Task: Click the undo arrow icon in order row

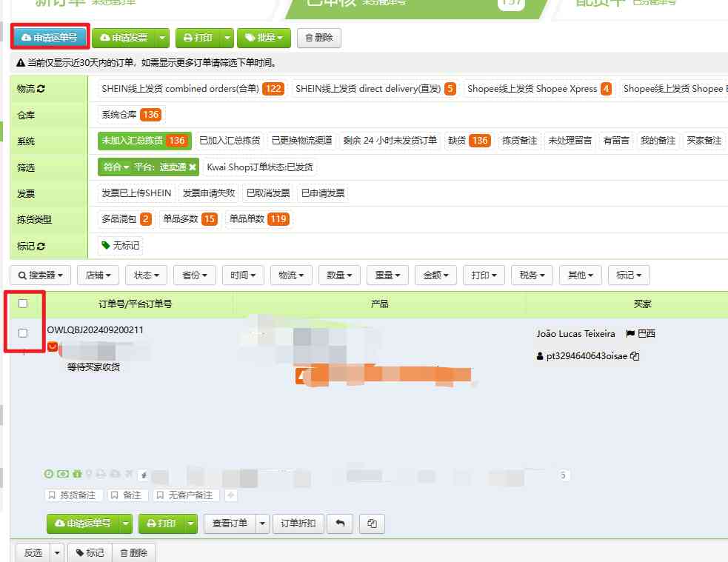Action: [340, 523]
